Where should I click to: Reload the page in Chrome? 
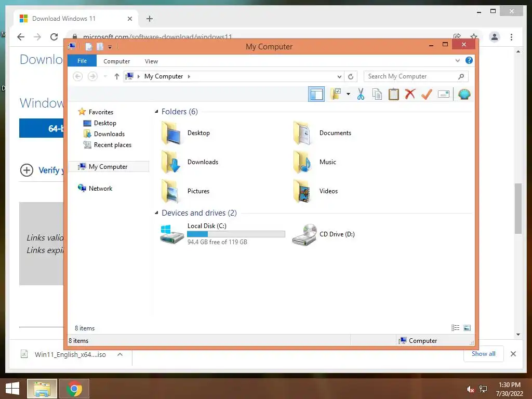coord(54,37)
